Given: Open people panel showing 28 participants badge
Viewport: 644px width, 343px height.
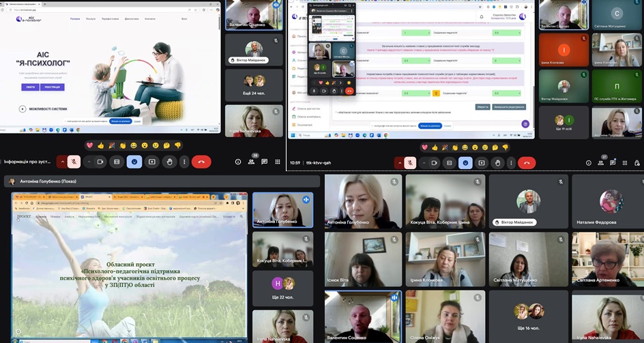Looking at the screenshot, I should [x=251, y=162].
